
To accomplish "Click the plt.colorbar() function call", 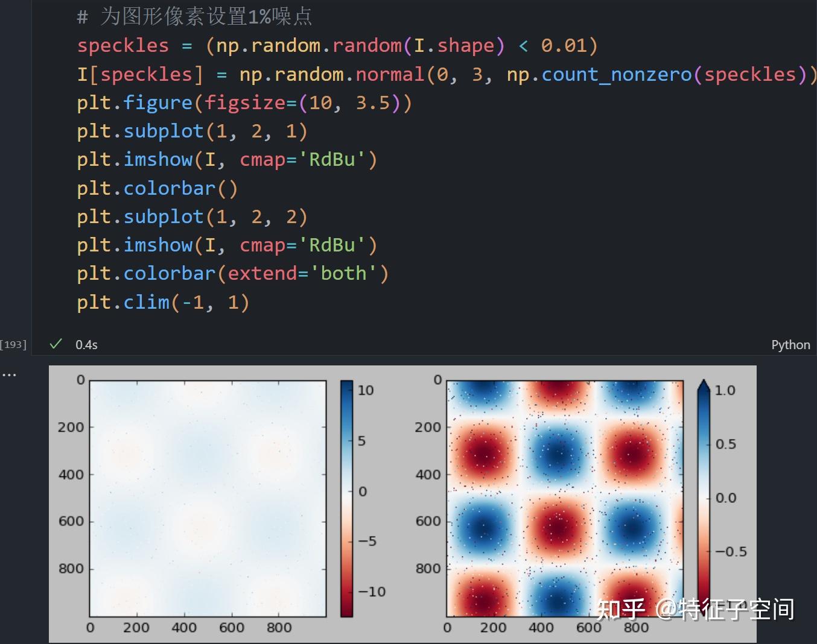I will 157,188.
